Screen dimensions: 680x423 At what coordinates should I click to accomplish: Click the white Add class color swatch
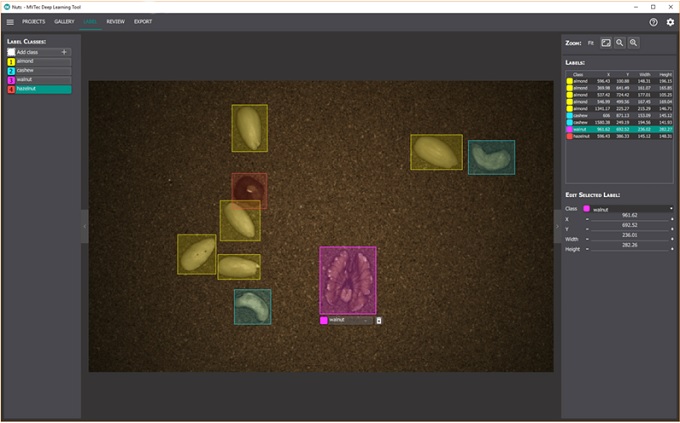point(11,52)
